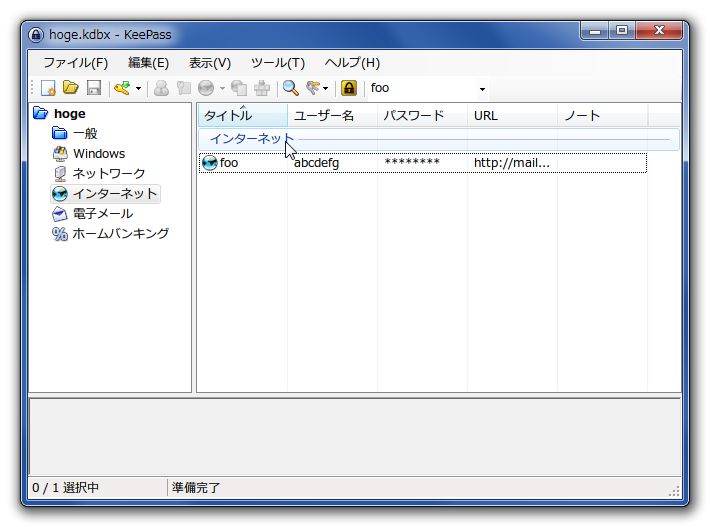Open the 表示(V) menu
710x527 pixels.
point(210,63)
